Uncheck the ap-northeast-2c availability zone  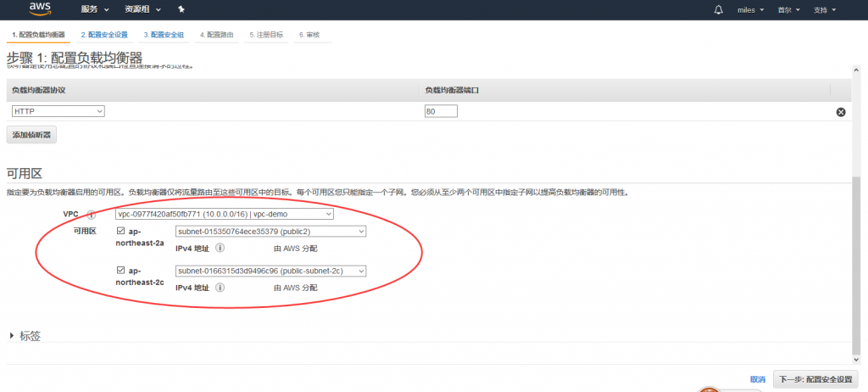point(120,271)
